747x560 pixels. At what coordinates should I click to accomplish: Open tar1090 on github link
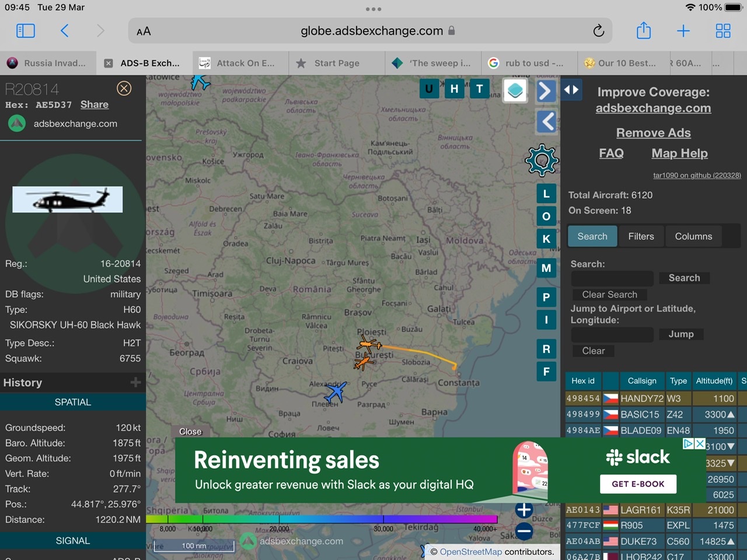[x=697, y=175]
